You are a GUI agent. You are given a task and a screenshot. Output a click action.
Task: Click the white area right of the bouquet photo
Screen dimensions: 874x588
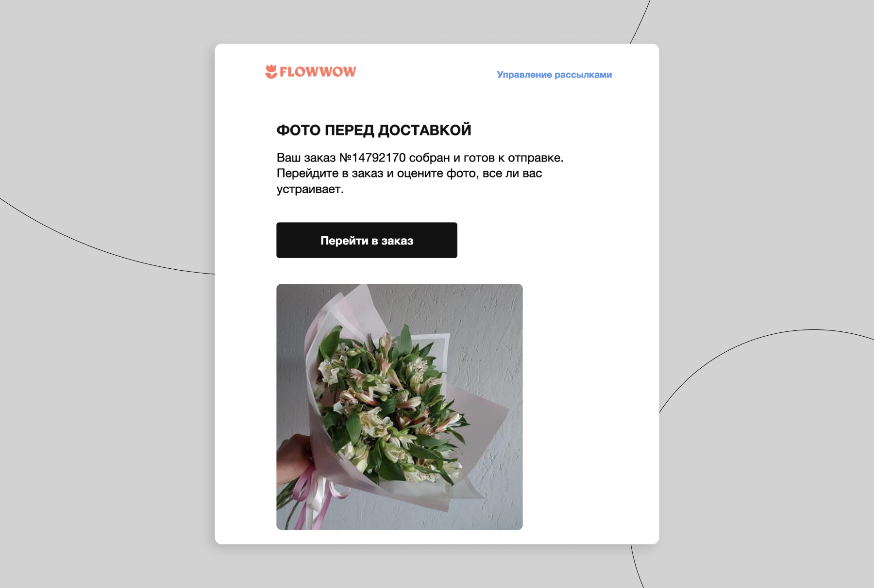pyautogui.click(x=590, y=407)
